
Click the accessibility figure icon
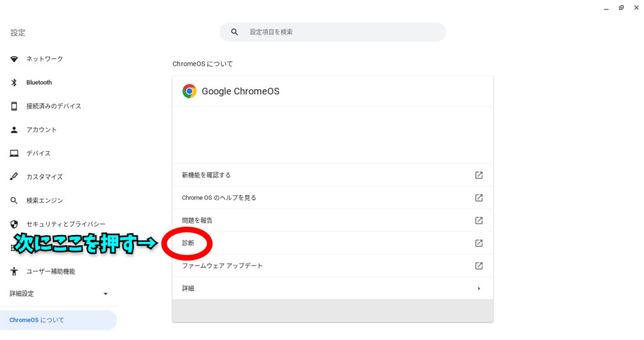(14, 271)
